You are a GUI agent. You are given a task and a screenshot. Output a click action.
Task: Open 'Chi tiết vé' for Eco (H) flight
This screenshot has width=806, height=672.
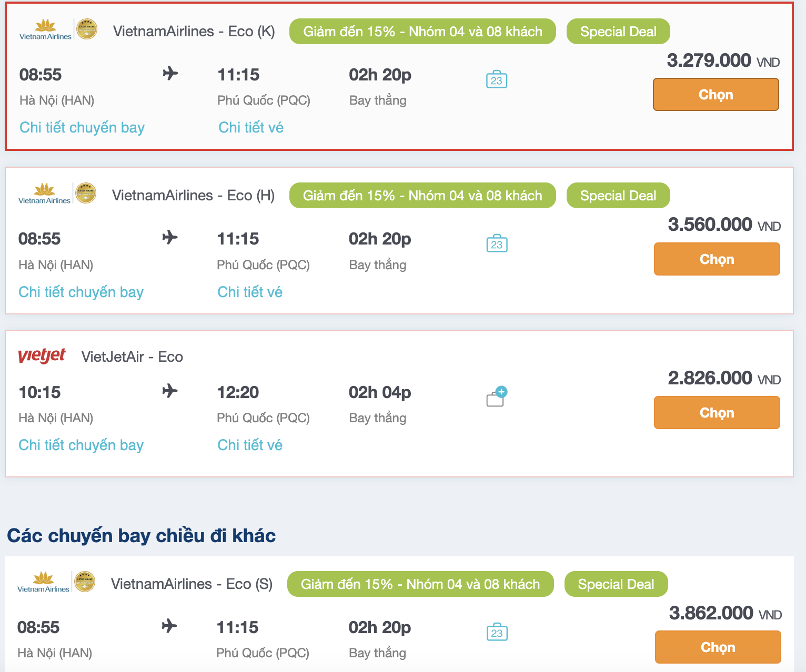(250, 292)
